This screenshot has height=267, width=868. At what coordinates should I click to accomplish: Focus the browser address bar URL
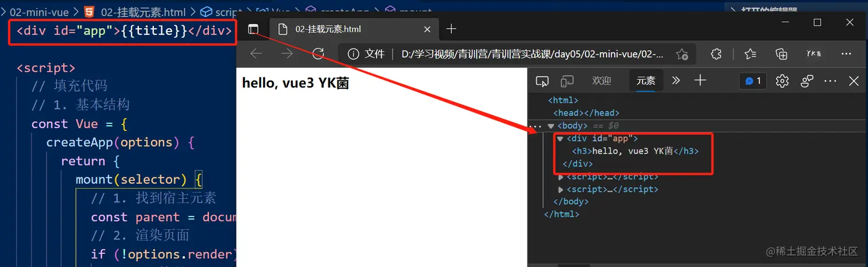(x=532, y=54)
